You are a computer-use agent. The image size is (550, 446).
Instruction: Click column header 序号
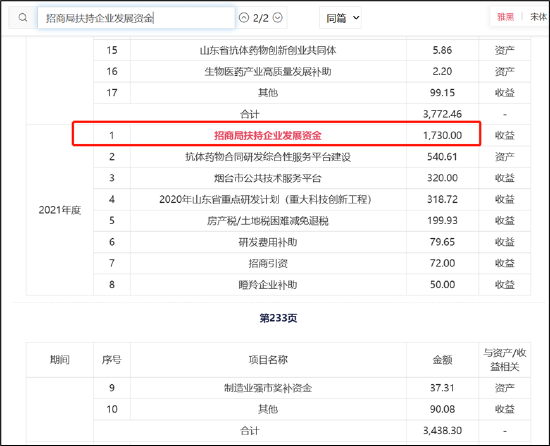[x=112, y=360]
